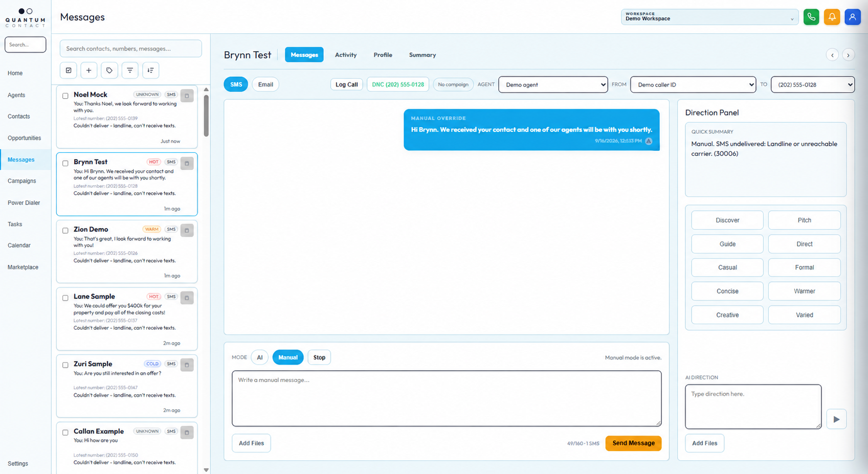Click the Quantum Contact logo

pos(26,17)
